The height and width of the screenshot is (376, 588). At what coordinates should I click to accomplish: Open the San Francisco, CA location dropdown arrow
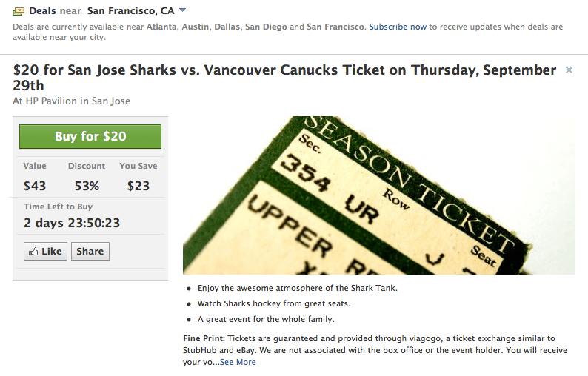182,11
